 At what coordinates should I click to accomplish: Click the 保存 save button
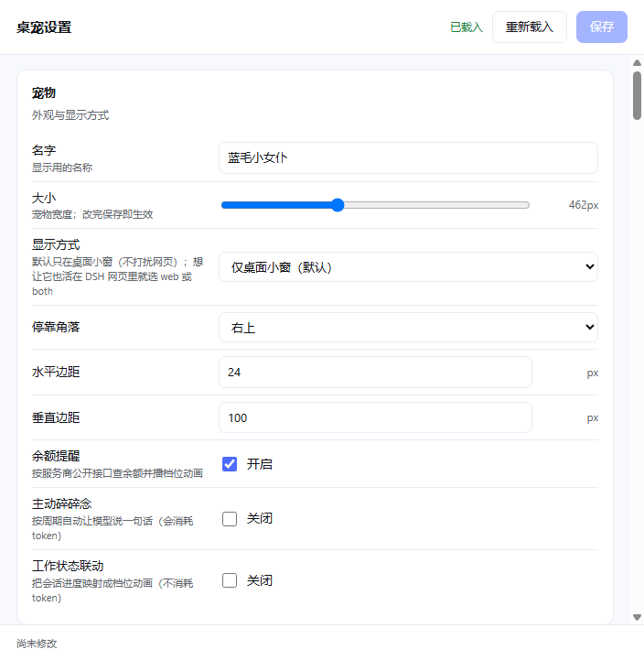click(602, 27)
